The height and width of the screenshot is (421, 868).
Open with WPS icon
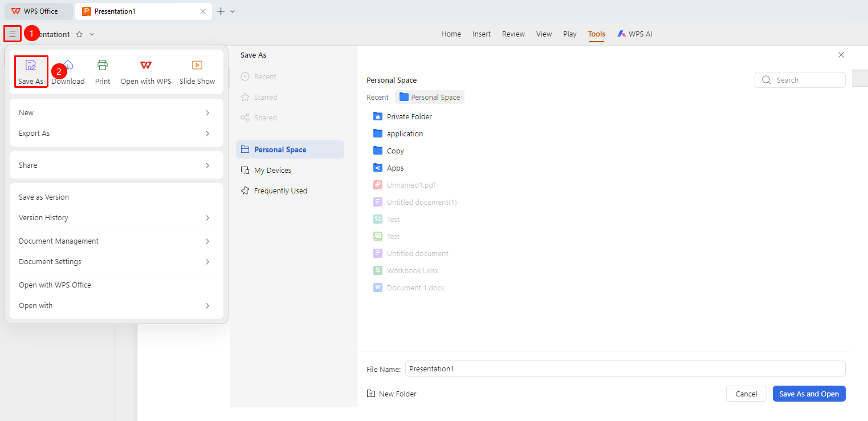pyautogui.click(x=146, y=65)
